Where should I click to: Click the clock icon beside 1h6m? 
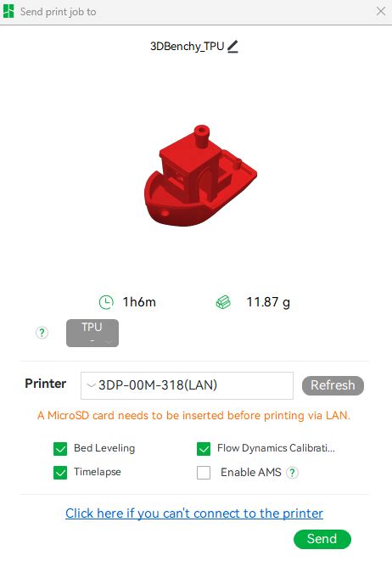[x=106, y=302]
